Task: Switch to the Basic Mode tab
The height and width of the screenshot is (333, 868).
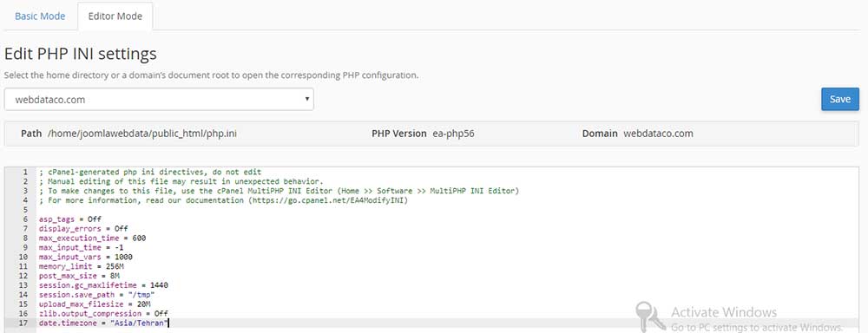Action: (40, 16)
